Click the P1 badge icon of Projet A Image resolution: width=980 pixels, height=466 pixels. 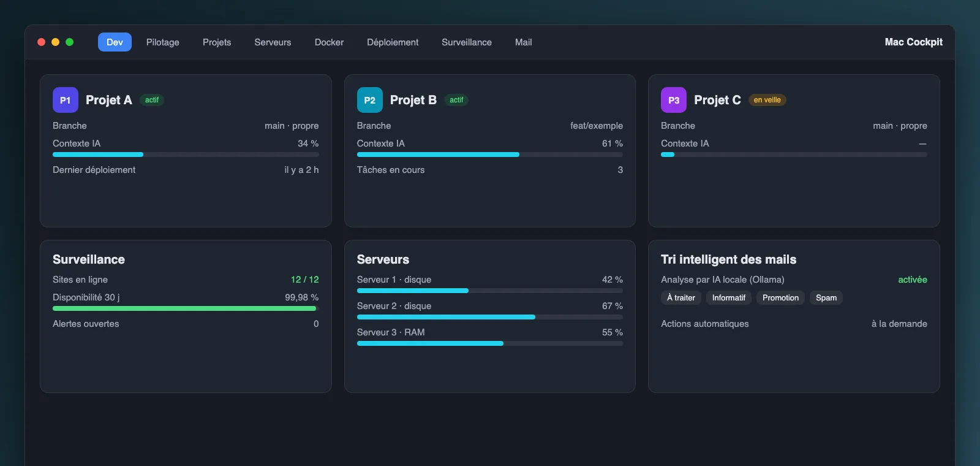(x=66, y=100)
